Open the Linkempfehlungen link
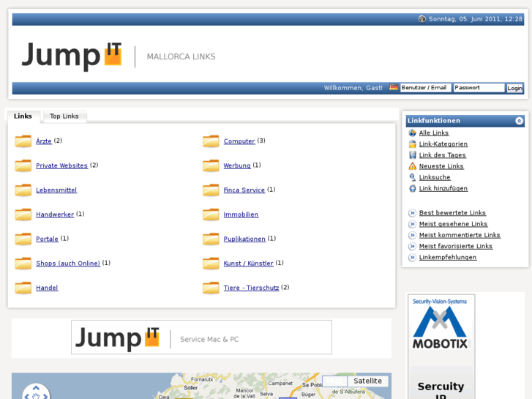Screen dimensions: 532x399 (x=448, y=258)
